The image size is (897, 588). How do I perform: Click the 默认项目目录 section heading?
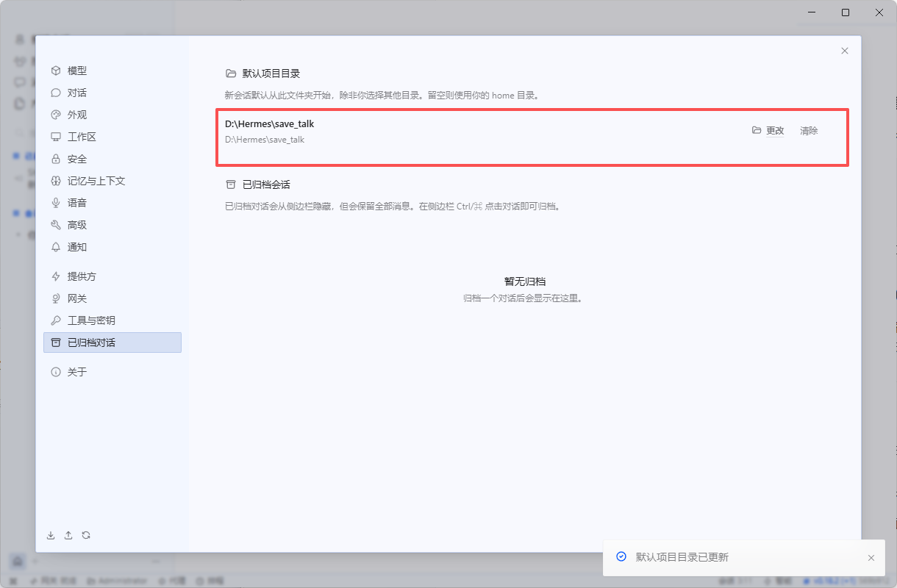[x=271, y=73]
